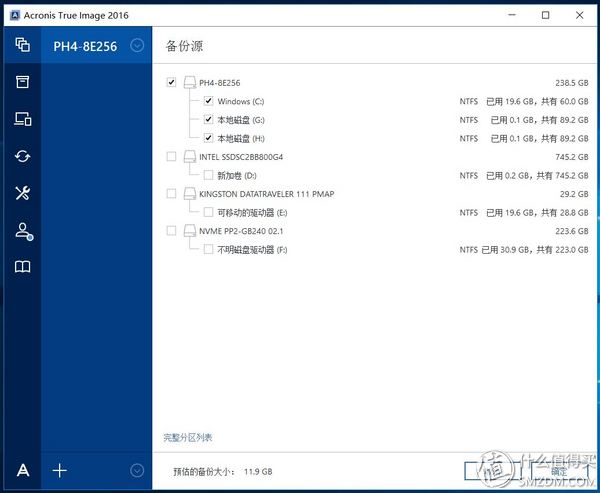The height and width of the screenshot is (493, 600).
Task: Check the NVME PP2-GB240 disk checkbox
Action: coord(171,230)
